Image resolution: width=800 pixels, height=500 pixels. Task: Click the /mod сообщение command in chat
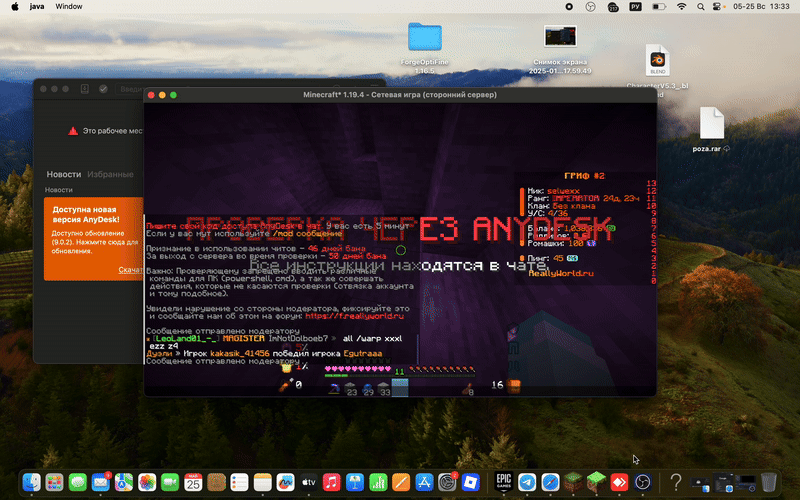(308, 234)
